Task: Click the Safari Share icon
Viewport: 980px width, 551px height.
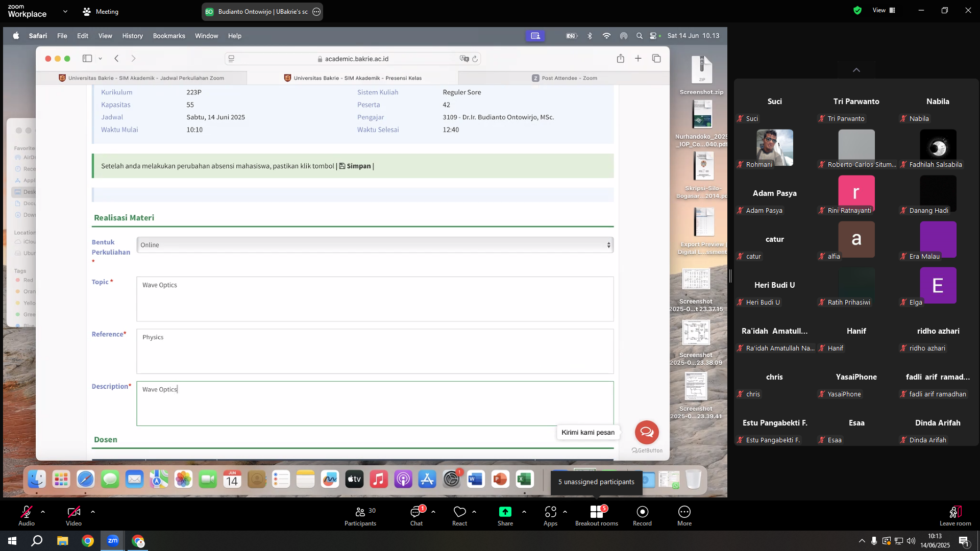Action: (621, 59)
